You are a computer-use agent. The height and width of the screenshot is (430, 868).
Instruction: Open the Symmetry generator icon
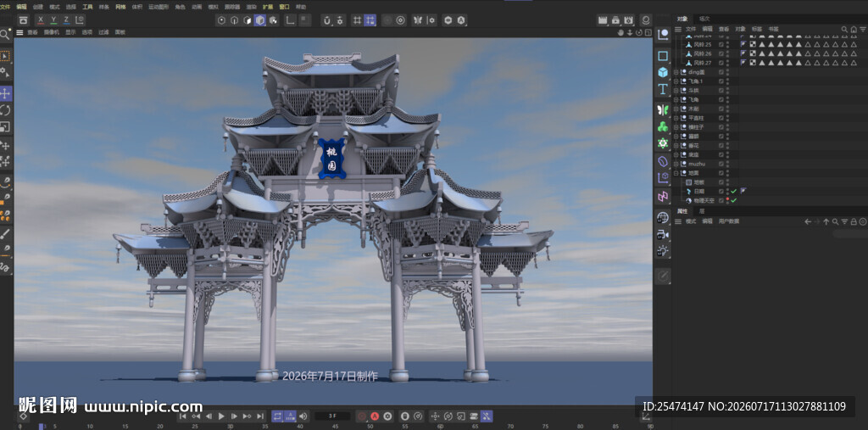coord(663,109)
